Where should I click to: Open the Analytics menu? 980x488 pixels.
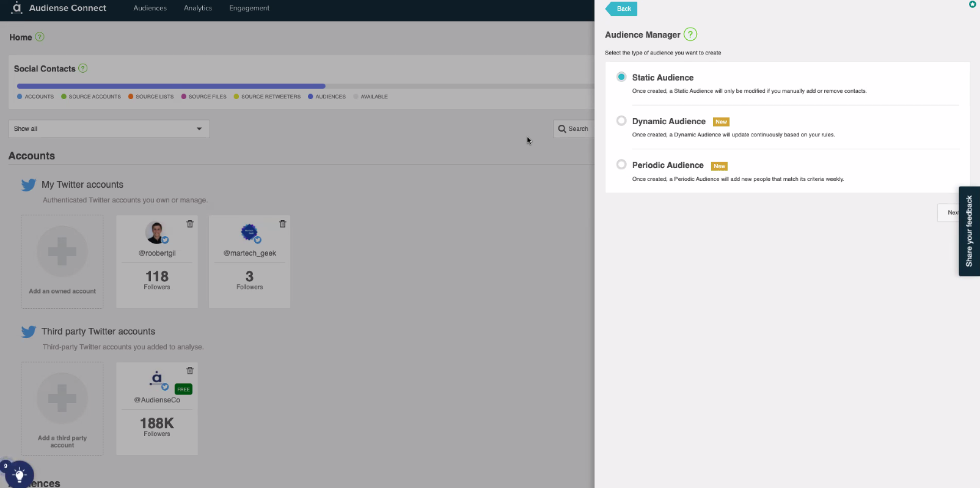click(x=198, y=8)
